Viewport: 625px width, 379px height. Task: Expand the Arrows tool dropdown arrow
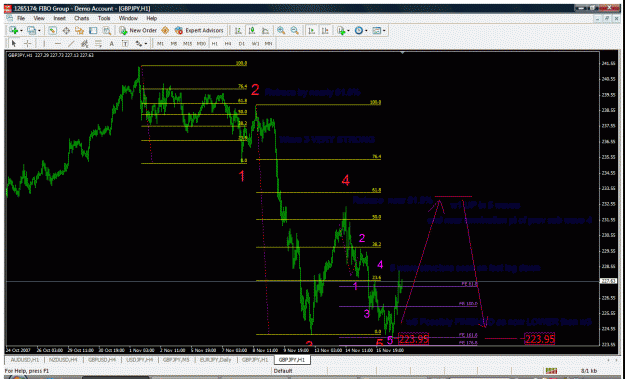click(x=146, y=43)
